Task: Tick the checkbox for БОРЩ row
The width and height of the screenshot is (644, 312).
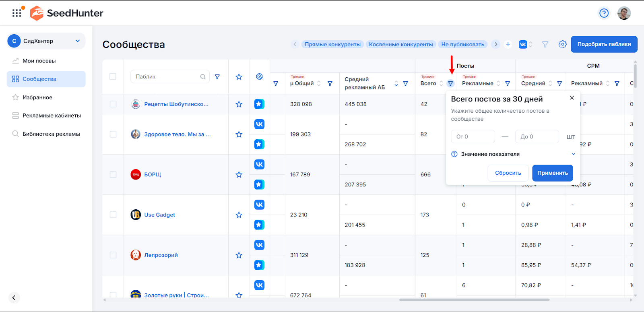Action: (113, 174)
